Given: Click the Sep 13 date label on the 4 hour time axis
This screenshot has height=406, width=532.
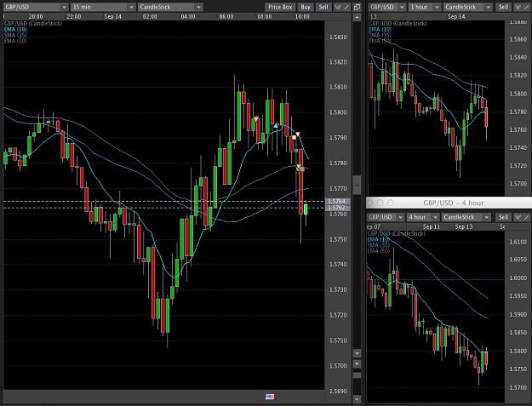Looking at the screenshot, I should 464,226.
